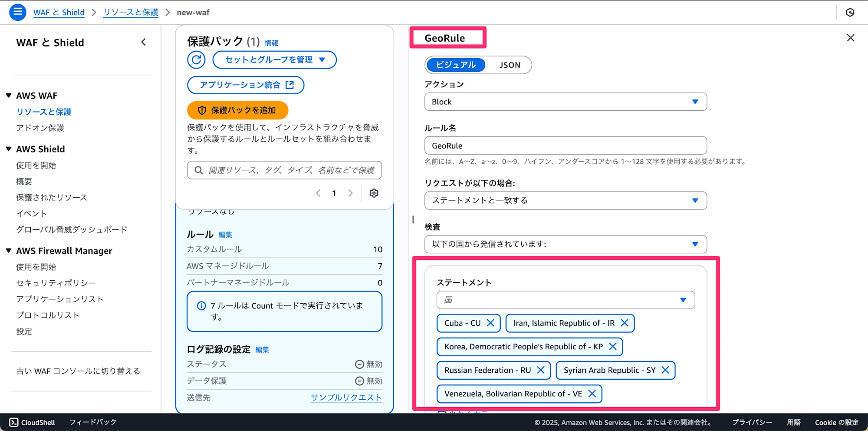Image resolution: width=868 pixels, height=431 pixels.
Task: Click WAF と Shield breadcrumb link
Action: pyautogui.click(x=59, y=12)
